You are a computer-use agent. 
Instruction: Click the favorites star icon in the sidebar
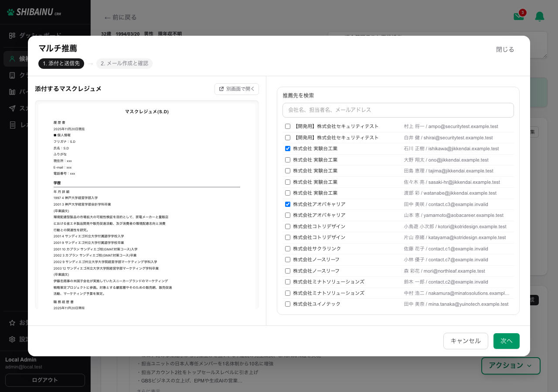pos(12,323)
